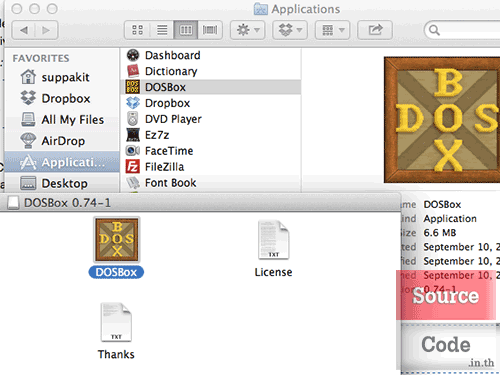Click the 6.6 MB size value
Image resolution: width=500 pixels, height=375 pixels.
[x=440, y=233]
